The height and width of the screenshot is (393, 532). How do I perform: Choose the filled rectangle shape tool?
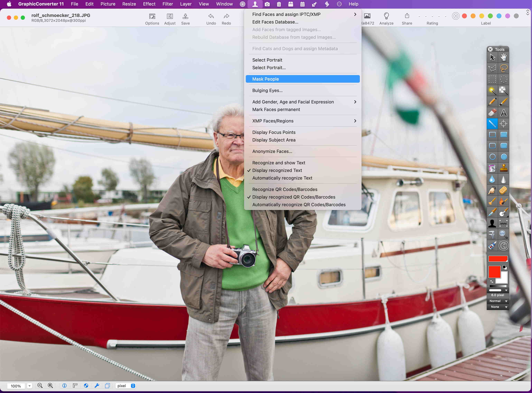click(503, 135)
